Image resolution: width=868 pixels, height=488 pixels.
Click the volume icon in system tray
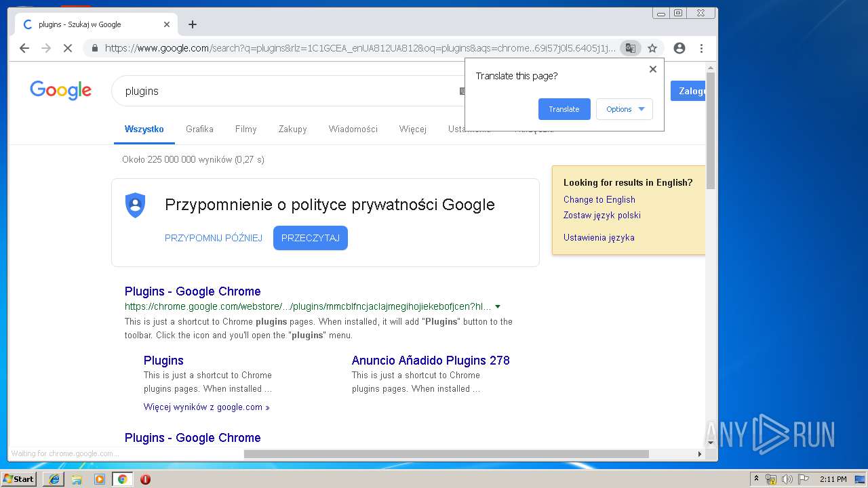point(787,479)
